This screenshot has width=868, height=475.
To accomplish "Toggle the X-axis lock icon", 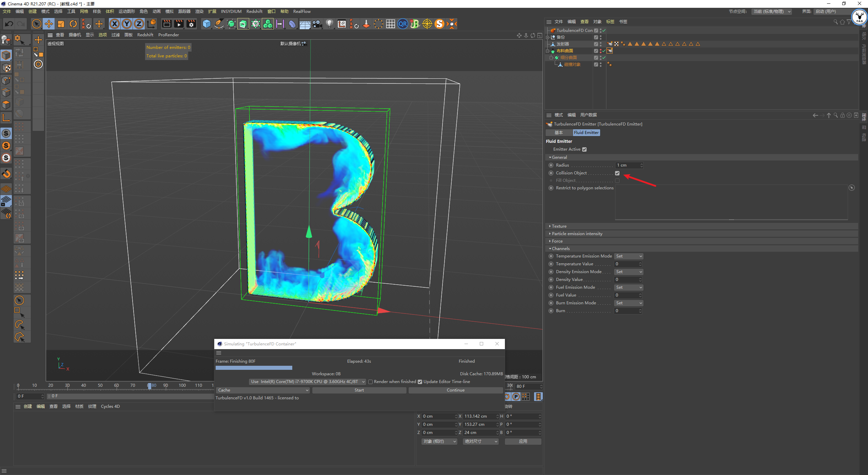I will 115,24.
